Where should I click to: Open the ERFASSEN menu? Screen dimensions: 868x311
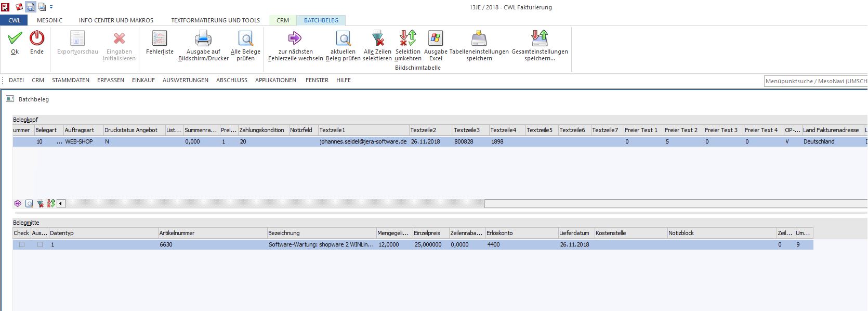coord(111,80)
